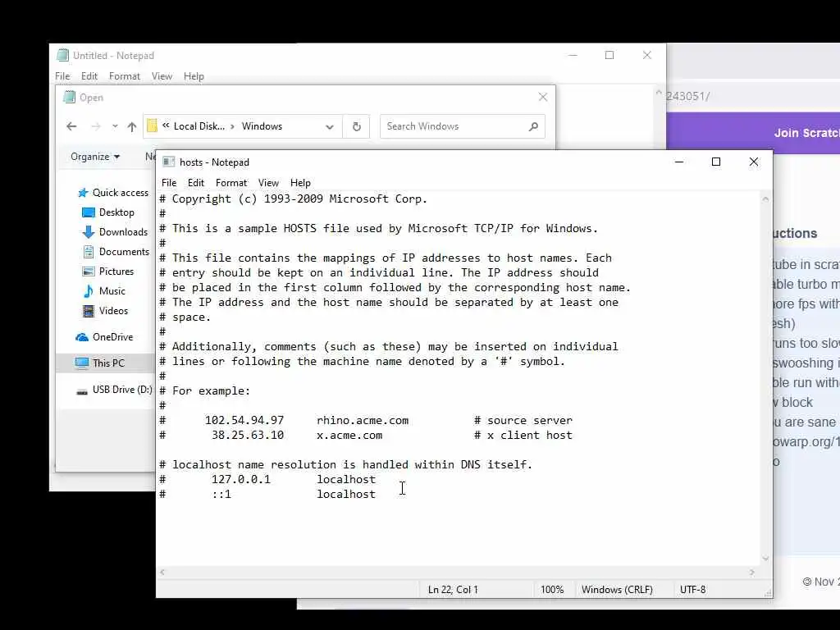Viewport: 840px width, 630px height.
Task: Open Edit menu in Untitled Notepad
Action: coord(89,76)
